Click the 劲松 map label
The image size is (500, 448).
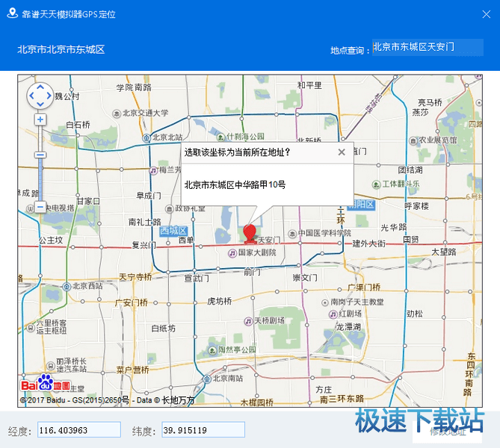pyautogui.click(x=415, y=314)
